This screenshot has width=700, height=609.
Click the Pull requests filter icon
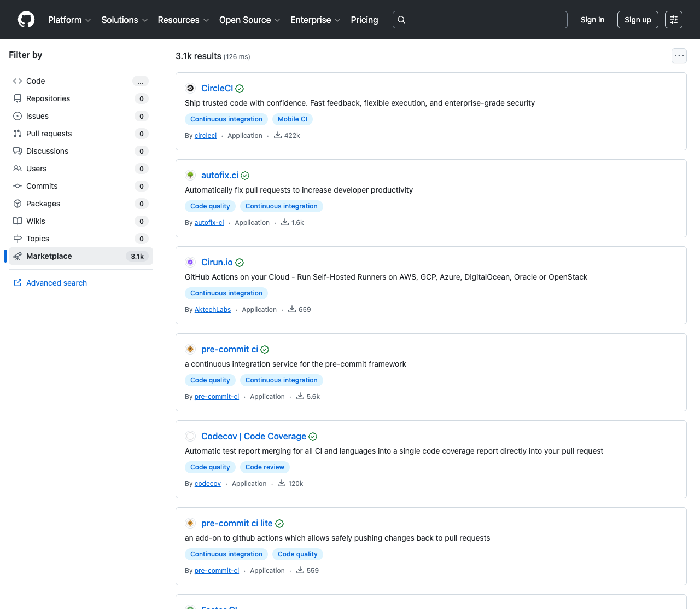click(x=17, y=134)
